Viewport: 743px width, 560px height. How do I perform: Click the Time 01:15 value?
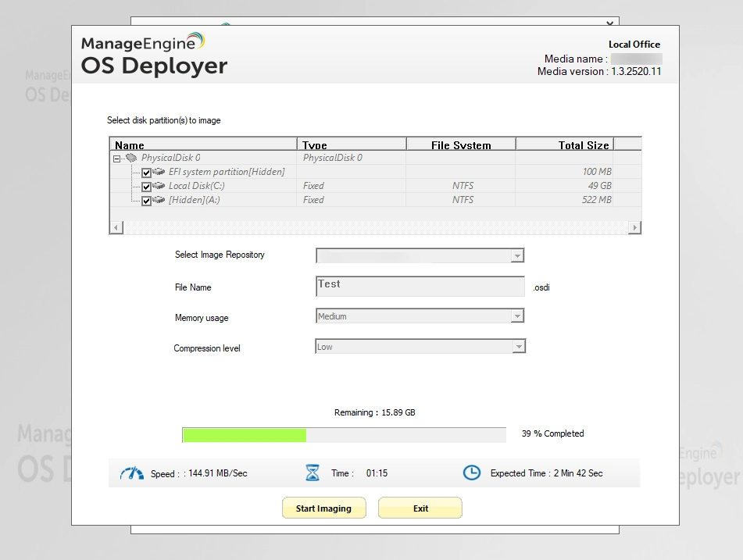377,473
